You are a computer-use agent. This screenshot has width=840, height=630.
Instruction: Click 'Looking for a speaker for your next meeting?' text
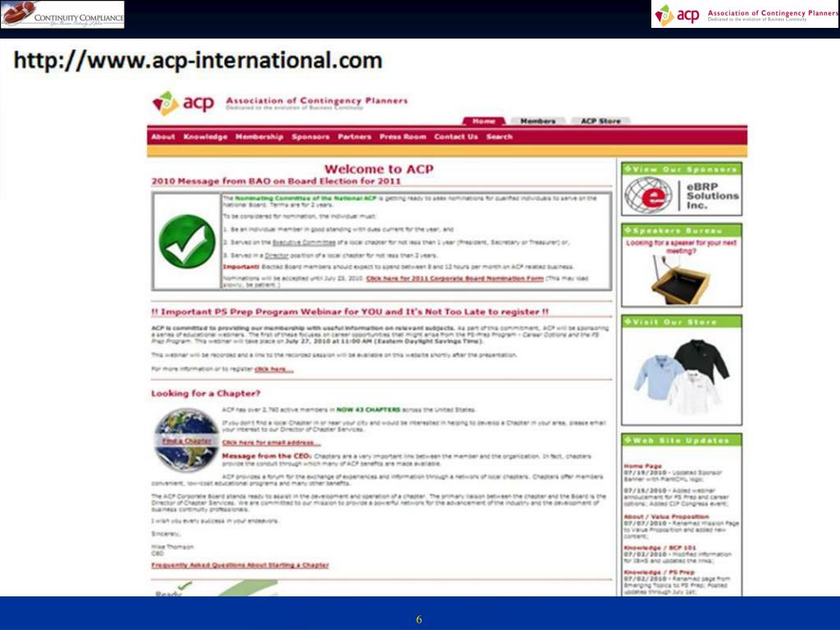pyautogui.click(x=681, y=246)
